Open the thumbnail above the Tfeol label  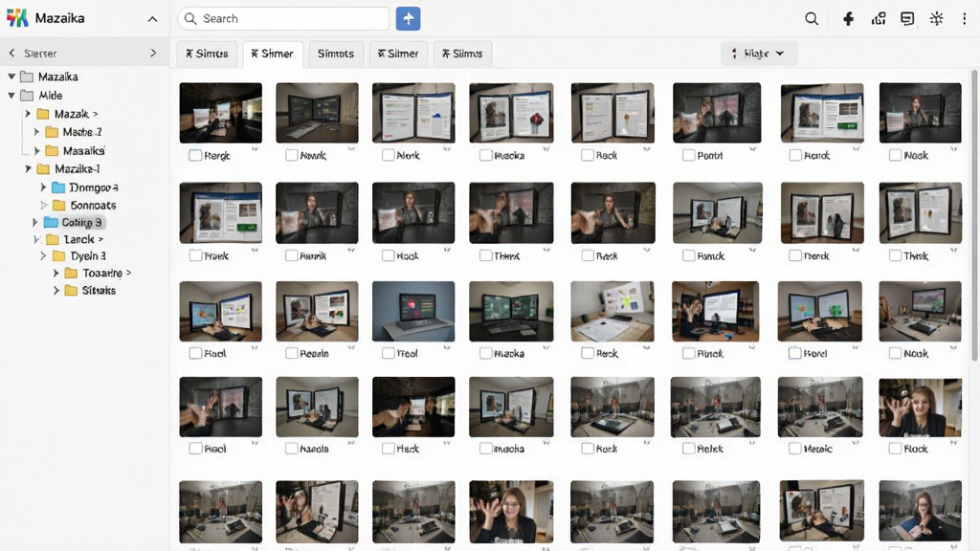(x=413, y=311)
